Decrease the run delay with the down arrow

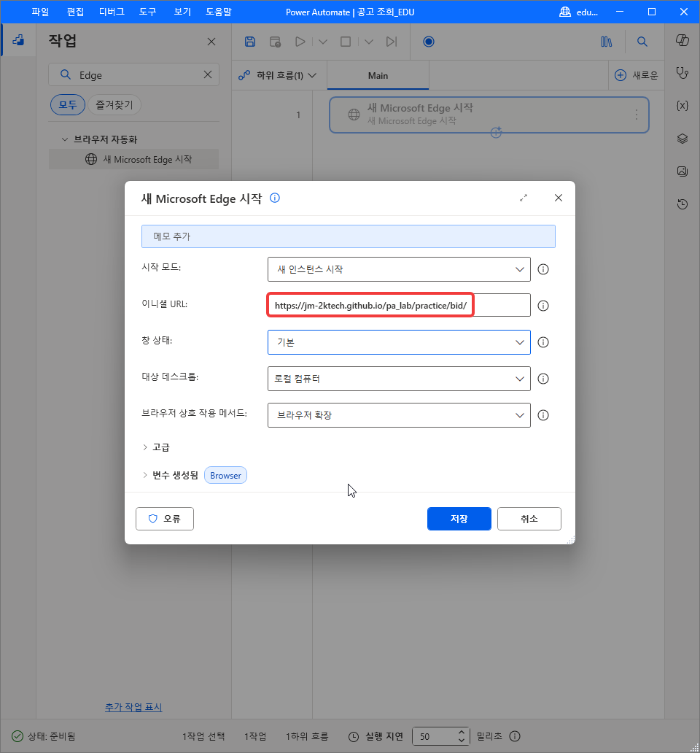pos(462,741)
